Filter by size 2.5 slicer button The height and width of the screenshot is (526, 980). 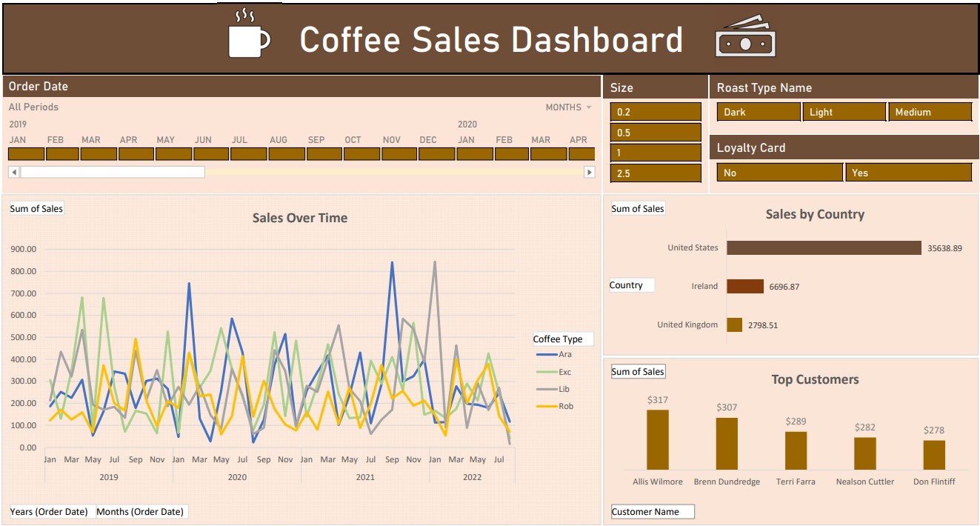[x=656, y=173]
